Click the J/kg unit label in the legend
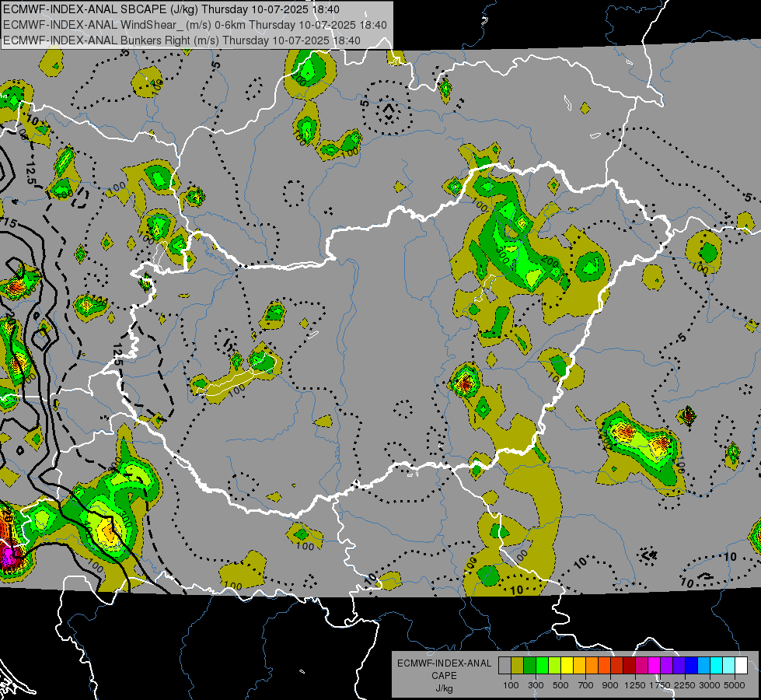761x700 pixels. click(444, 688)
